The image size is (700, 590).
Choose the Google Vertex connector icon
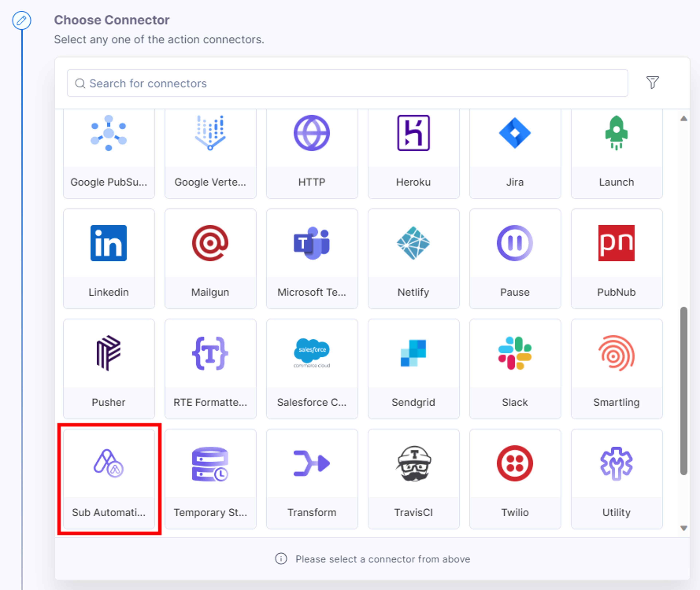pos(210,133)
